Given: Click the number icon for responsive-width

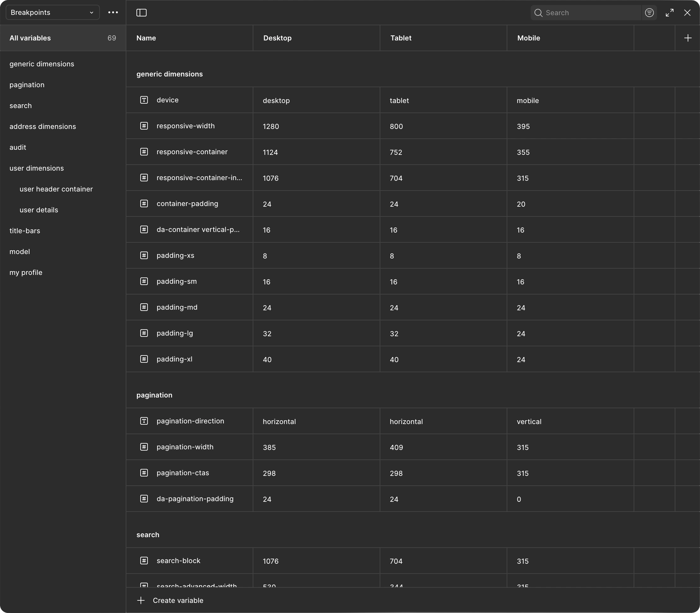Looking at the screenshot, I should point(144,126).
